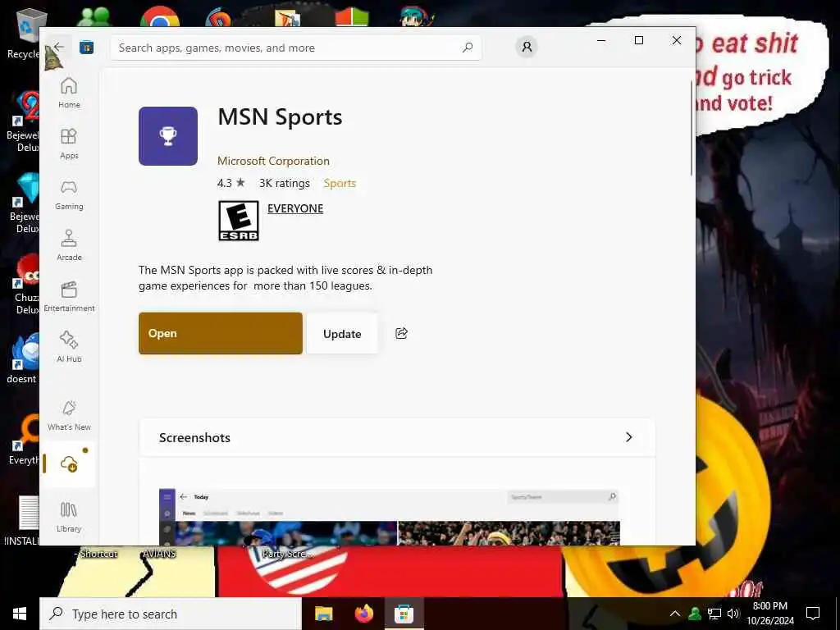Click the 4.3 star rating
The width and height of the screenshot is (840, 630).
(231, 183)
